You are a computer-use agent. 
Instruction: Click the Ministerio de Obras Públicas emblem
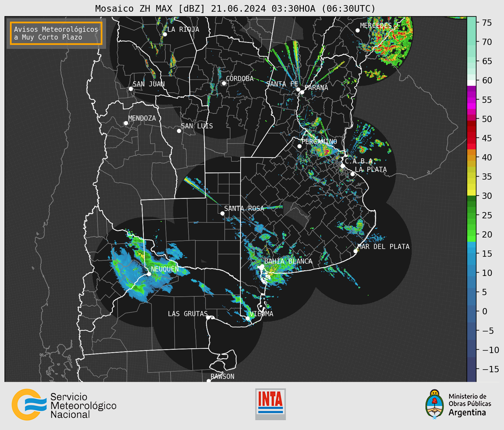coord(435,404)
